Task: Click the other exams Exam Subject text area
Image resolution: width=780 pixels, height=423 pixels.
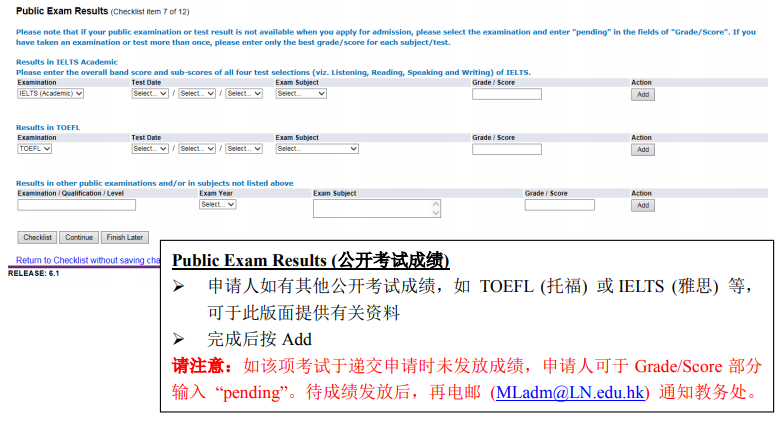Action: click(374, 208)
